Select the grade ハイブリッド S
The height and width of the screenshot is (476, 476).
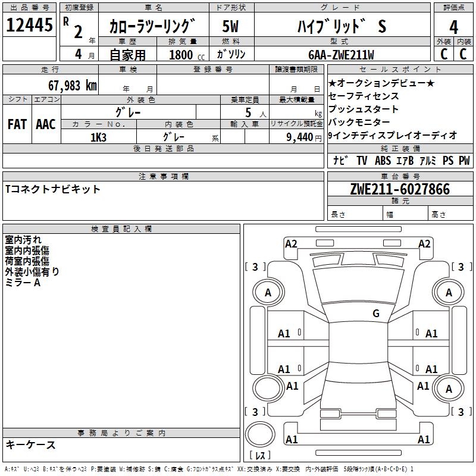(x=342, y=26)
